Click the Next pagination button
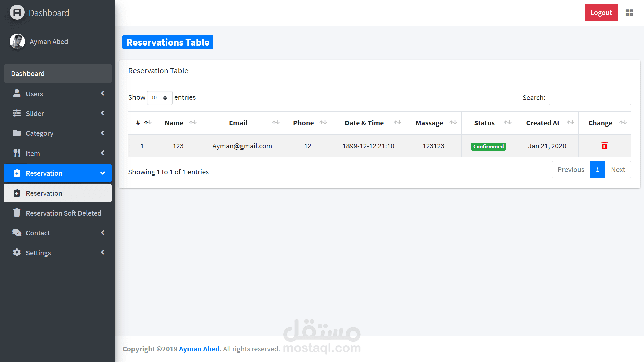 coord(618,170)
